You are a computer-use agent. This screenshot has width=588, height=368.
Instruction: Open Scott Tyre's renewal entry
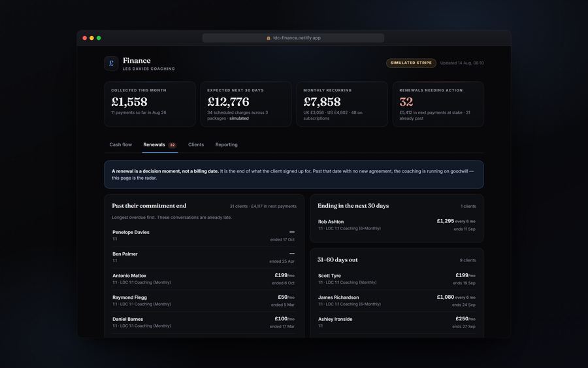(397, 278)
